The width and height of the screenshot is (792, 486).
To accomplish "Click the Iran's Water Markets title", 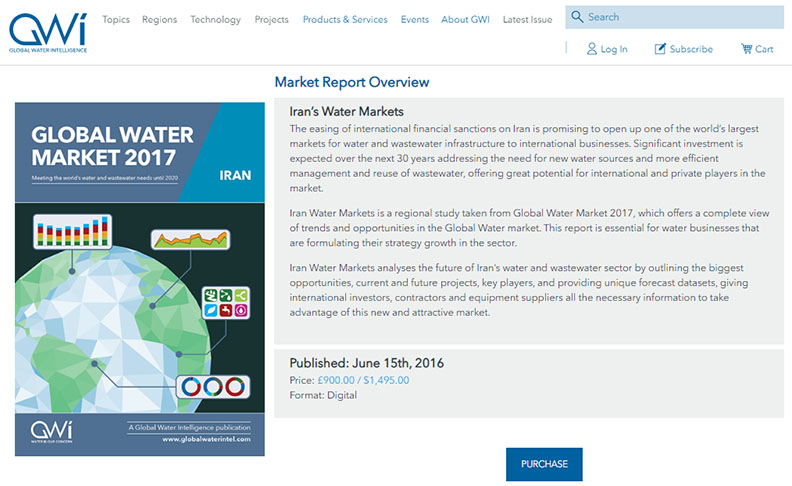I will (346, 111).
